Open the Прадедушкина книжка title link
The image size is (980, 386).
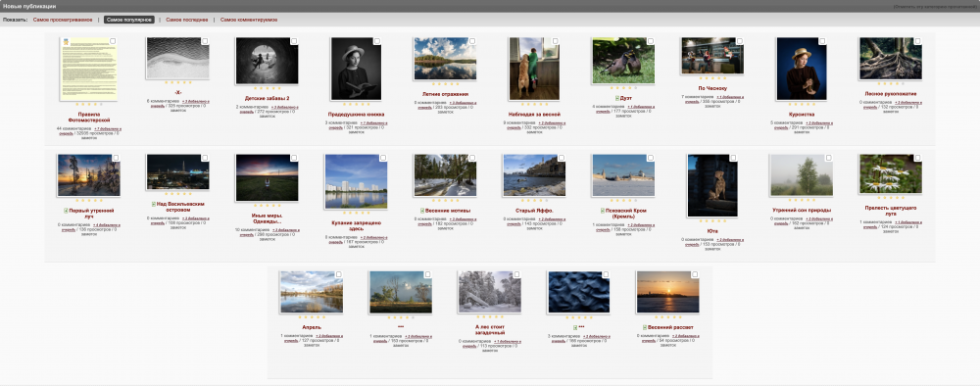point(357,115)
